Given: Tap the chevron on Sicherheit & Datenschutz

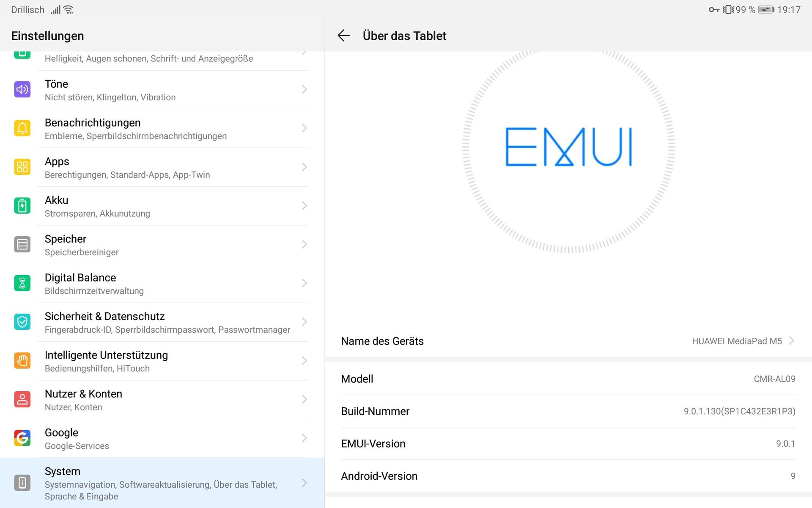Looking at the screenshot, I should coord(304,322).
